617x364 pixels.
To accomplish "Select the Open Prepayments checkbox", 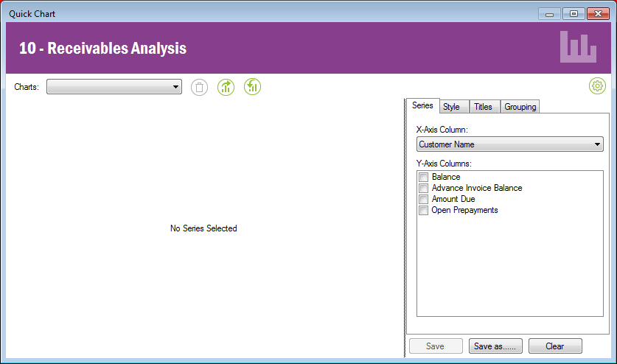I will tap(424, 210).
